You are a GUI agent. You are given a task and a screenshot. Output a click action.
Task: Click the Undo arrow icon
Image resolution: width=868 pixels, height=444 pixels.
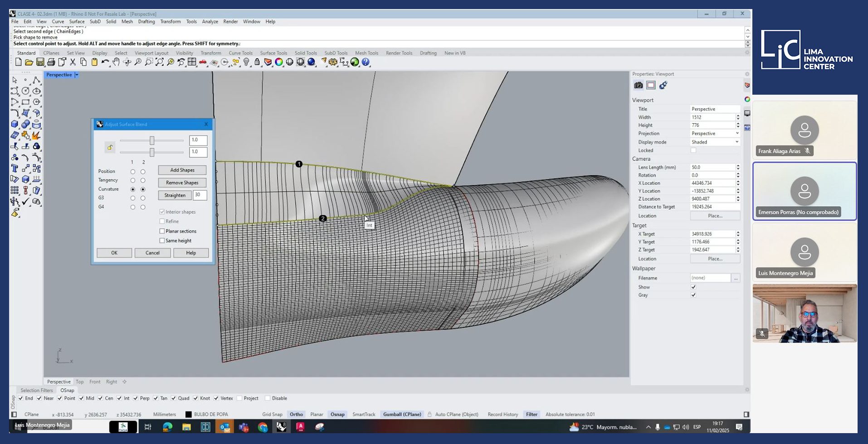pos(105,62)
